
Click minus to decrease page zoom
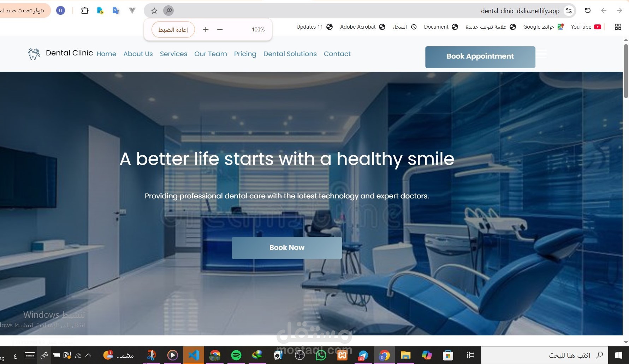click(220, 29)
